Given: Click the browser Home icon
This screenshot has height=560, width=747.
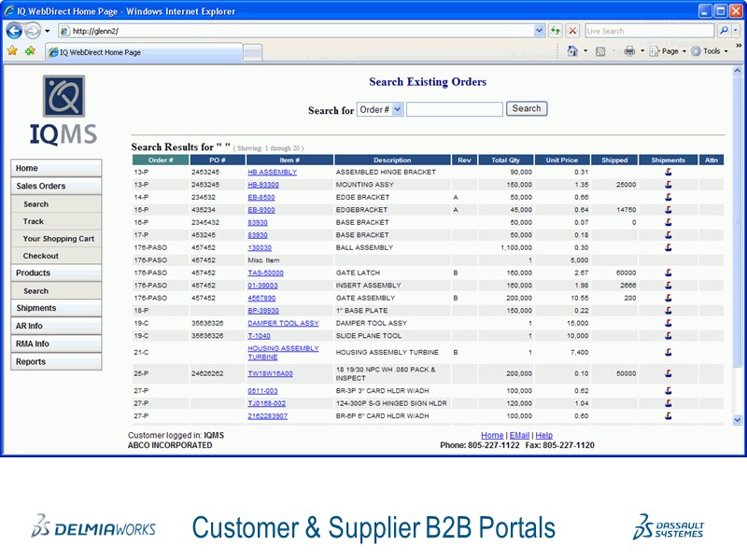Looking at the screenshot, I should point(572,49).
